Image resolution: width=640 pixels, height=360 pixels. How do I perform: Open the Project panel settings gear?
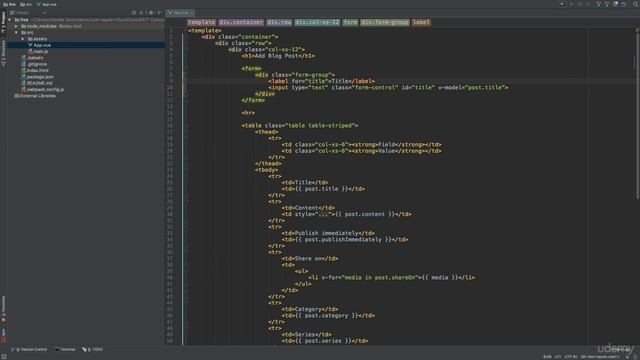point(151,13)
